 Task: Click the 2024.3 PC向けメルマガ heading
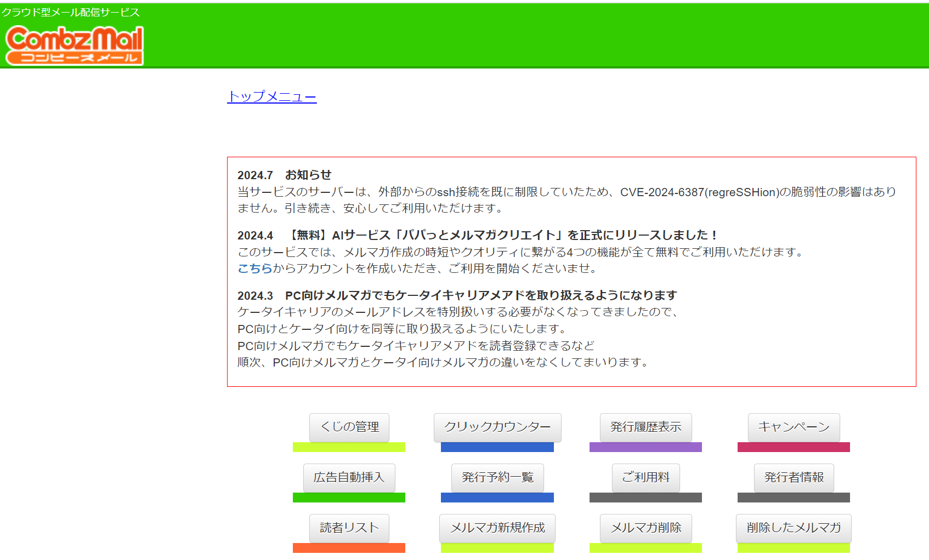click(x=457, y=295)
